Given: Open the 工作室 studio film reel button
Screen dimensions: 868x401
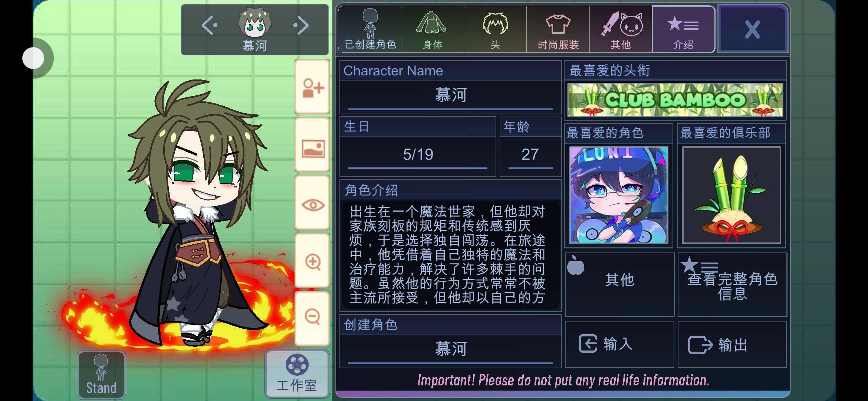Looking at the screenshot, I should coord(297,374).
